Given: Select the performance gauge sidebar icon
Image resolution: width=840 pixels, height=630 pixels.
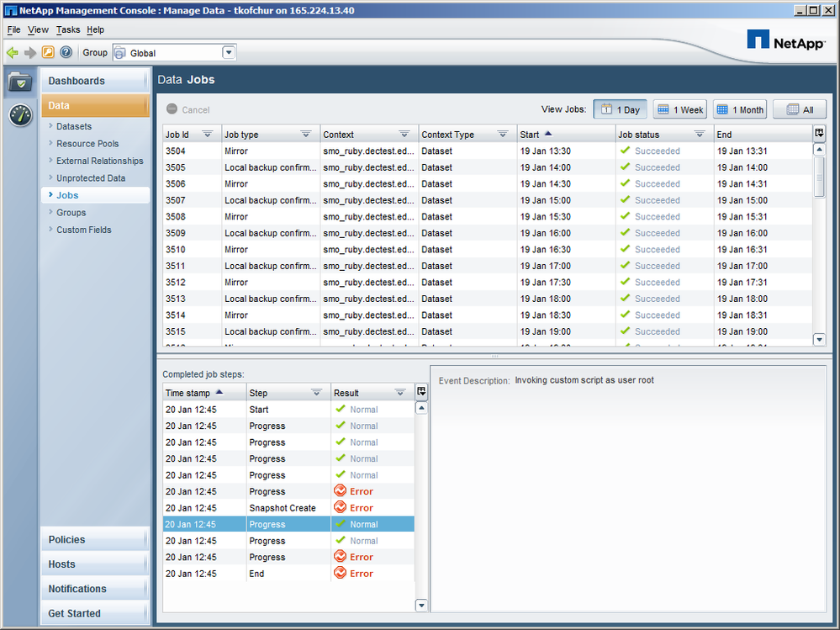Looking at the screenshot, I should coord(20,115).
